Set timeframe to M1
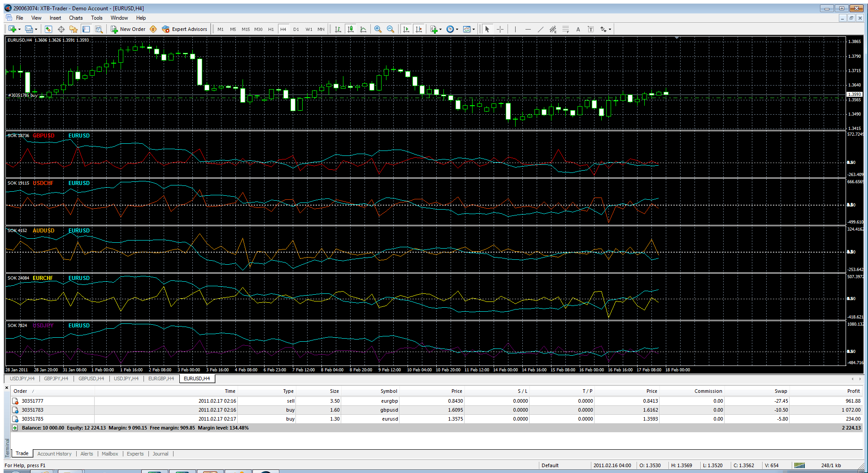This screenshot has width=868, height=473. tap(221, 29)
